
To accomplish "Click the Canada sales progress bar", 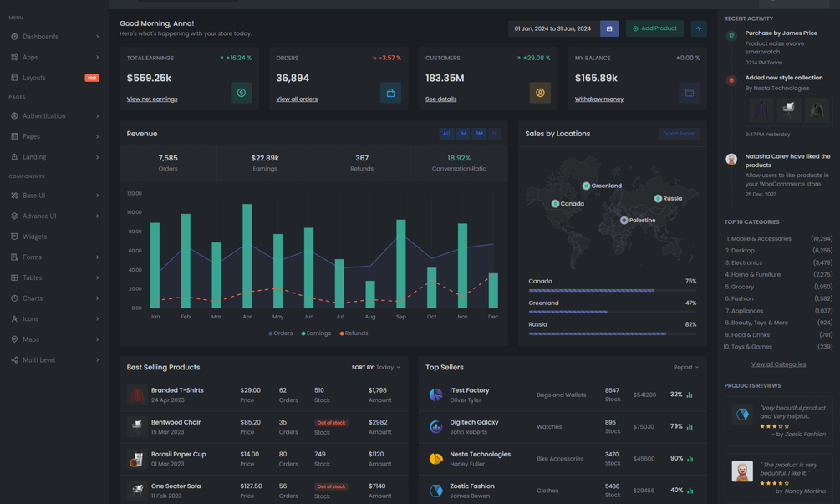I will tap(613, 290).
